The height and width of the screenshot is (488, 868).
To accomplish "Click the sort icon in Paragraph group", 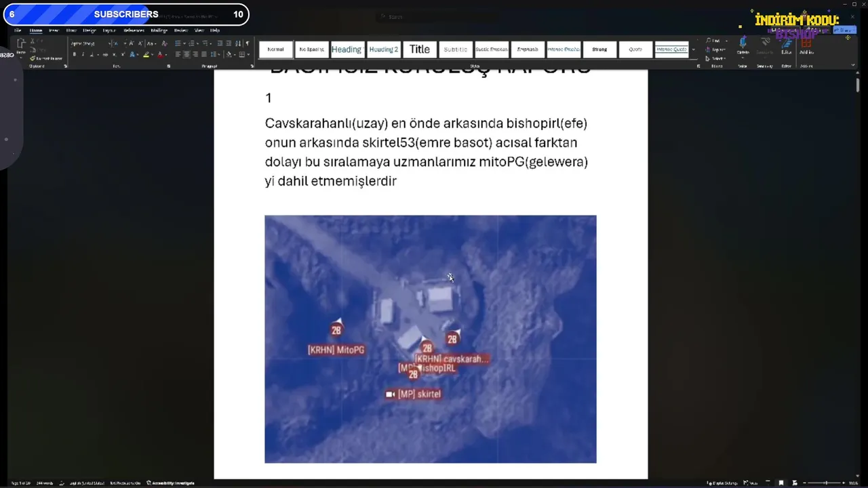I will click(x=238, y=43).
